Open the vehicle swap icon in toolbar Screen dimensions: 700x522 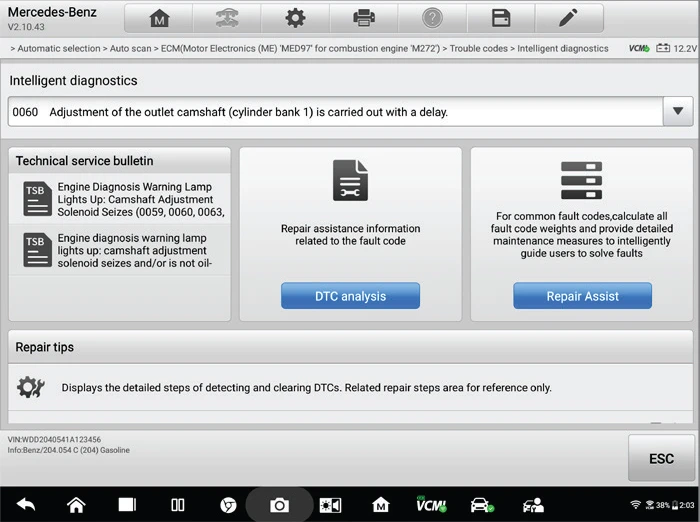(227, 18)
